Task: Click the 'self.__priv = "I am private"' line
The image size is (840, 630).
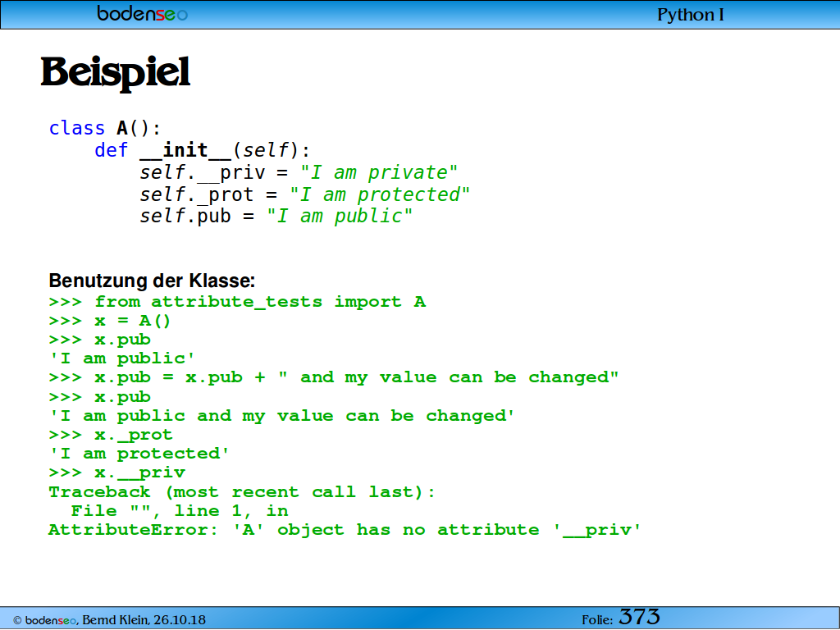Action: (x=299, y=172)
